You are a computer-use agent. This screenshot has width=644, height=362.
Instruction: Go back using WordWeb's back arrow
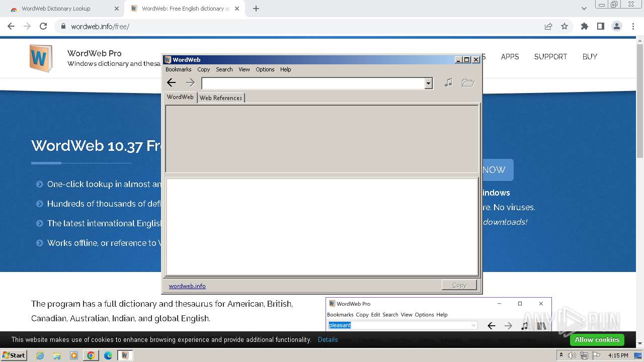[x=172, y=82]
